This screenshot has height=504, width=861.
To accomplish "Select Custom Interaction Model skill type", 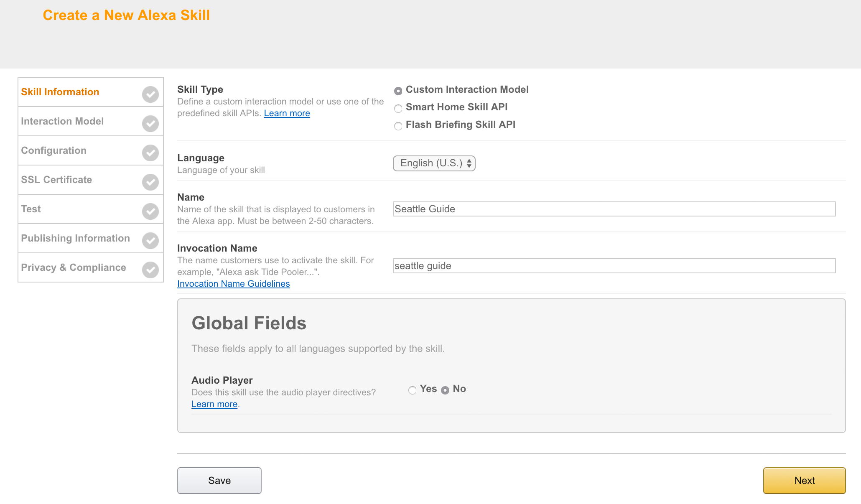I will (398, 90).
